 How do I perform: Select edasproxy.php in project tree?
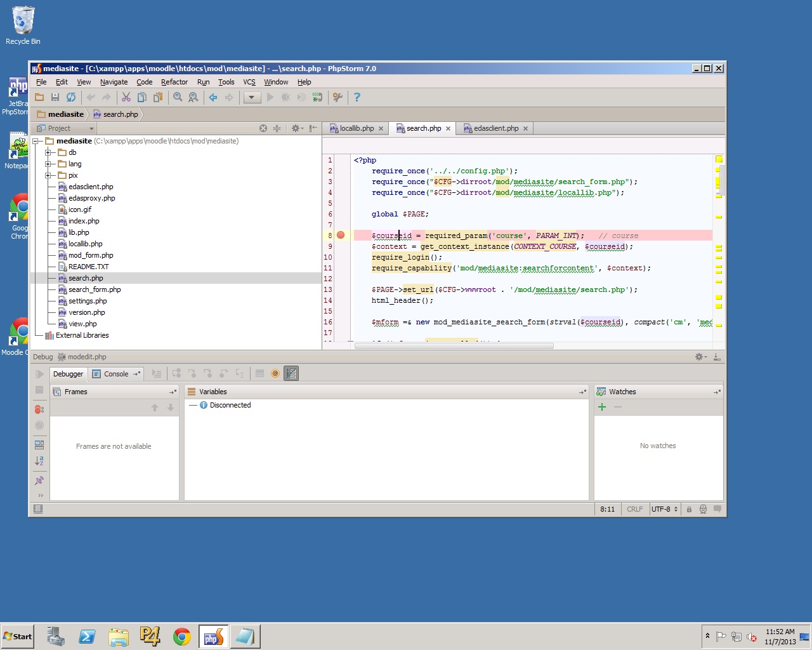pos(92,198)
